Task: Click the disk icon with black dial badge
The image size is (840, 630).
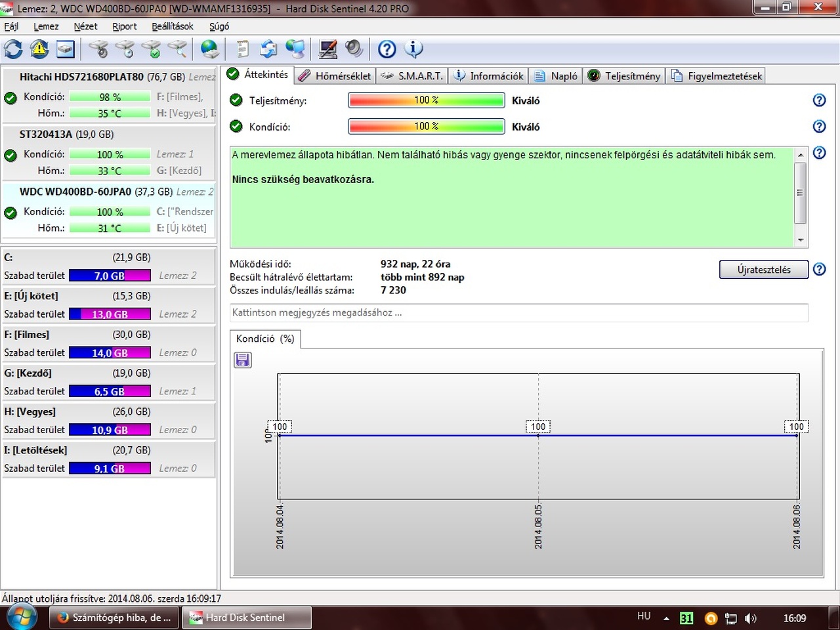Action: coord(98,49)
